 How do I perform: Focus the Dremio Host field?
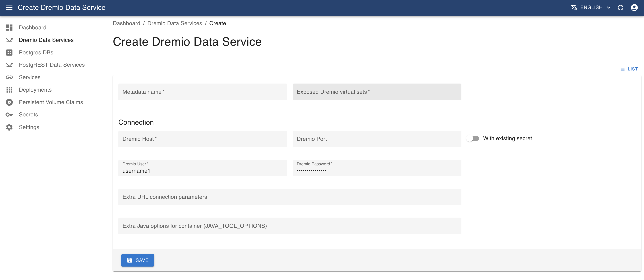click(x=203, y=139)
